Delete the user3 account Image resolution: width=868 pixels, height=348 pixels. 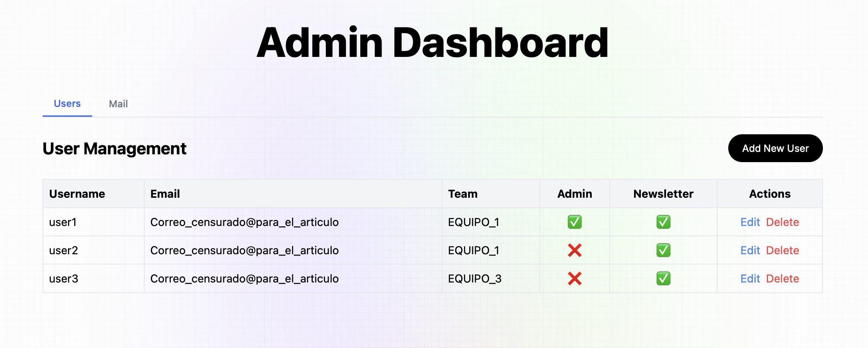782,278
